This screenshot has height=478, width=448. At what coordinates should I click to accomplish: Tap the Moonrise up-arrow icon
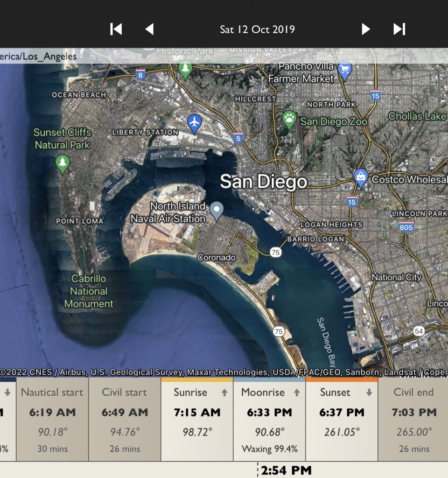point(297,392)
